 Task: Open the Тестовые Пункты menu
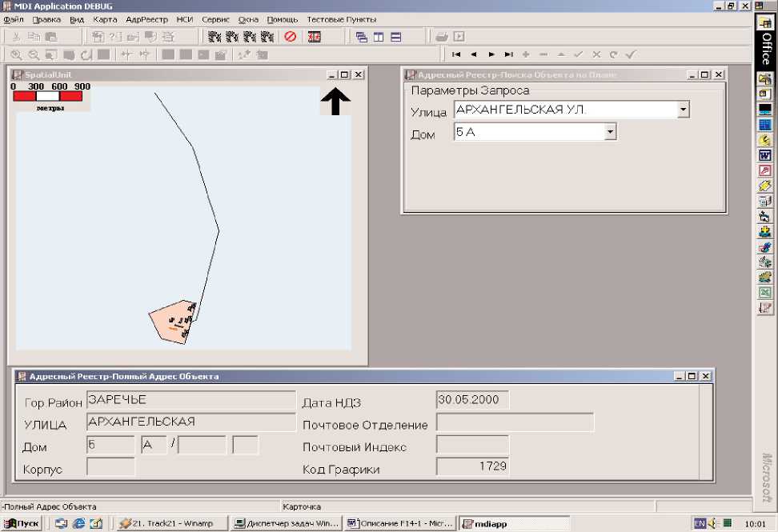tap(341, 20)
